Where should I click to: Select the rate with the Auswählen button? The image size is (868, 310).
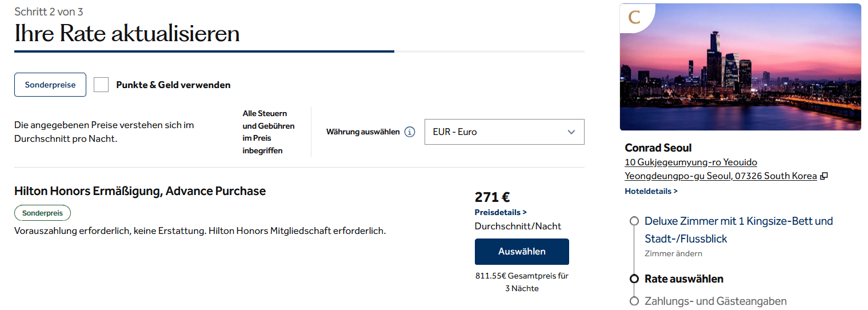click(522, 252)
